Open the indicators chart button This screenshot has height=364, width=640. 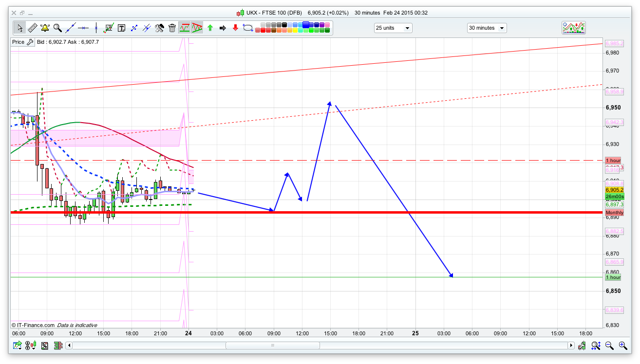pyautogui.click(x=573, y=28)
